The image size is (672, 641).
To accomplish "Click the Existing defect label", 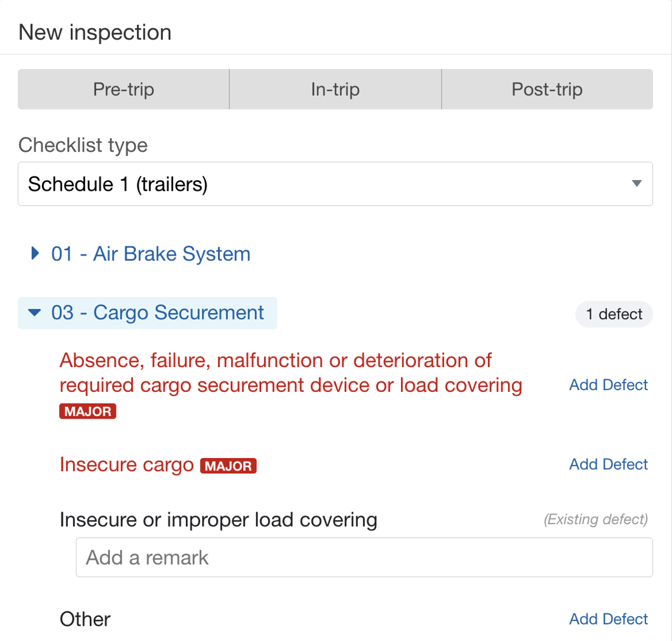I will pos(595,520).
